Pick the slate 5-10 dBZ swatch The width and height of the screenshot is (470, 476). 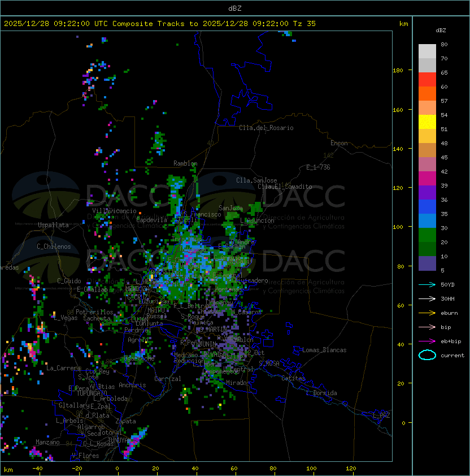pos(427,263)
